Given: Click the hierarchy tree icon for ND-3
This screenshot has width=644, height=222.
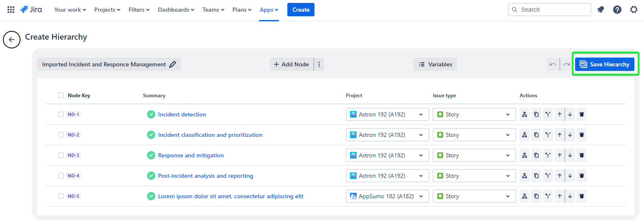Looking at the screenshot, I should pyautogui.click(x=525, y=155).
